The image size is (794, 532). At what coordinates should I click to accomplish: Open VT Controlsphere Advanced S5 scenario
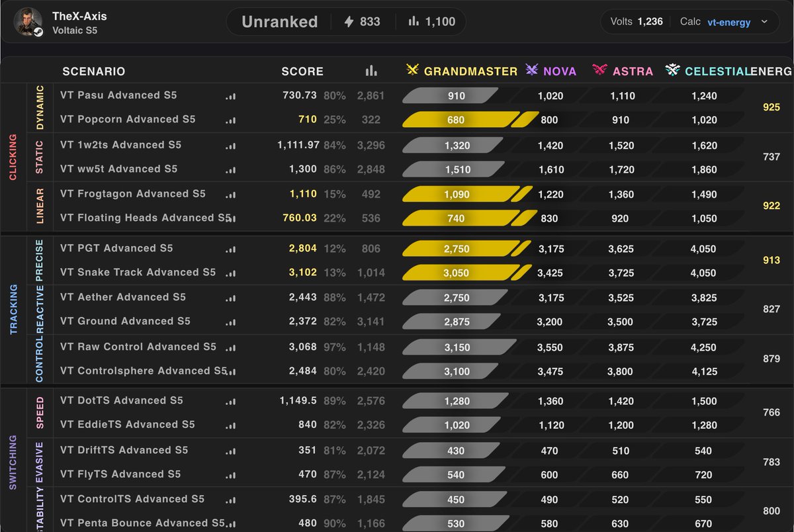click(x=144, y=371)
